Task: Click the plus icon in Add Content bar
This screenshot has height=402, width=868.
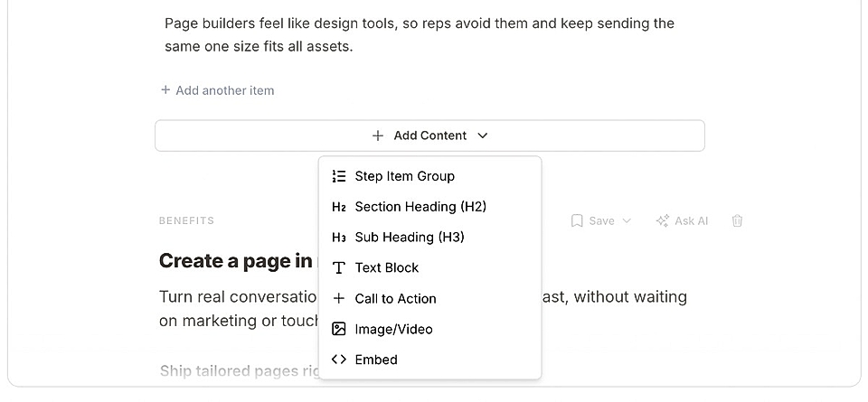Action: (x=378, y=136)
